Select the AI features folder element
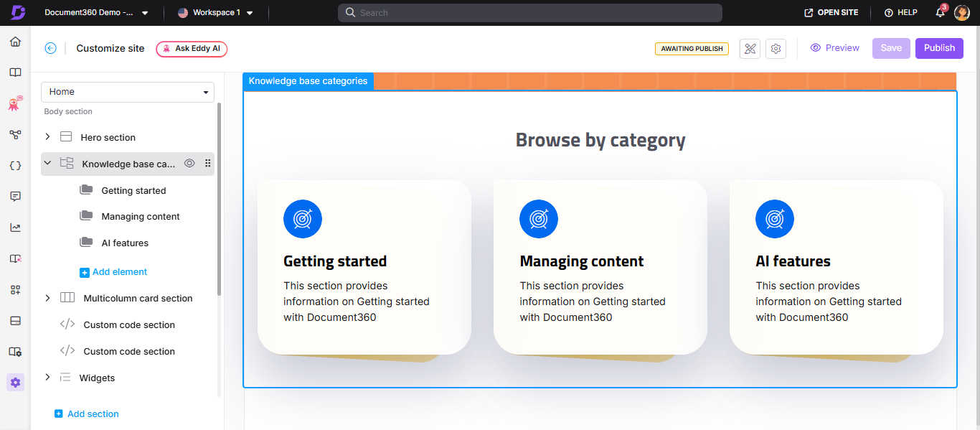Viewport: 980px width, 430px height. (125, 243)
